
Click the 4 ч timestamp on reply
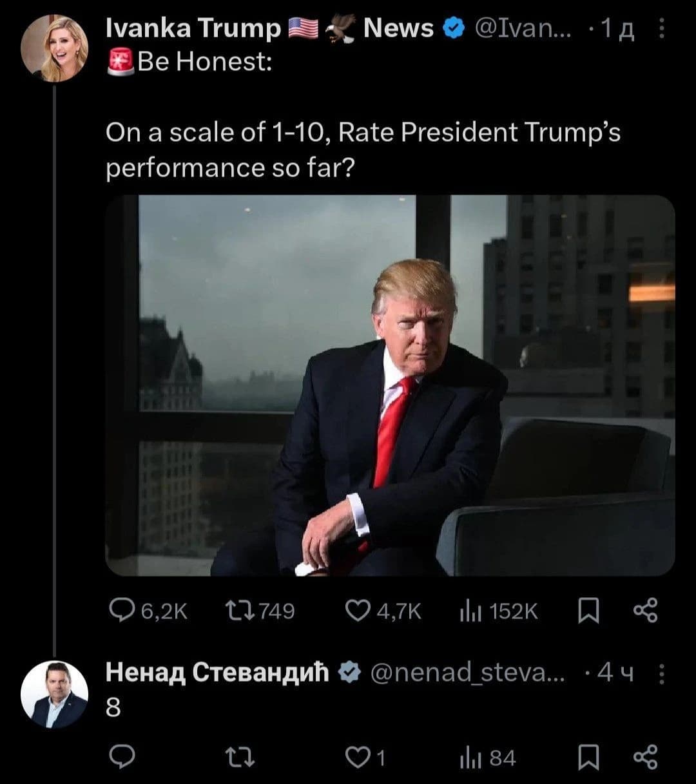click(612, 674)
